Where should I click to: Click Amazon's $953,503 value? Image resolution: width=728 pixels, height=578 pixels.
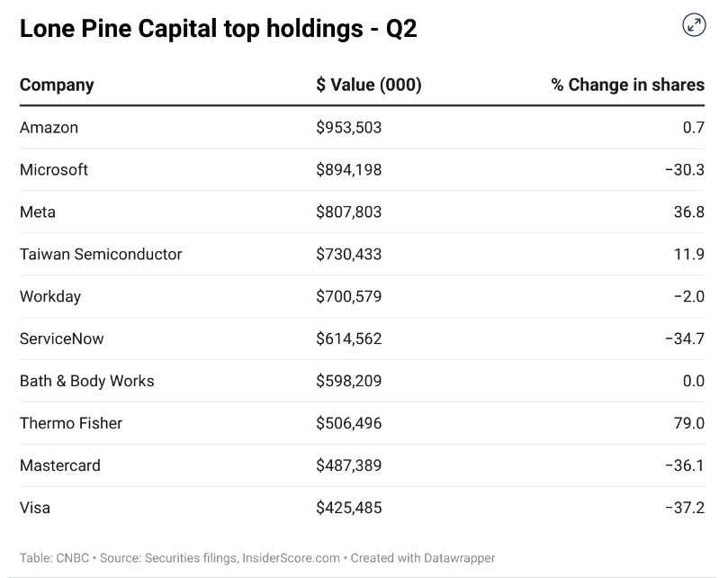click(x=349, y=128)
